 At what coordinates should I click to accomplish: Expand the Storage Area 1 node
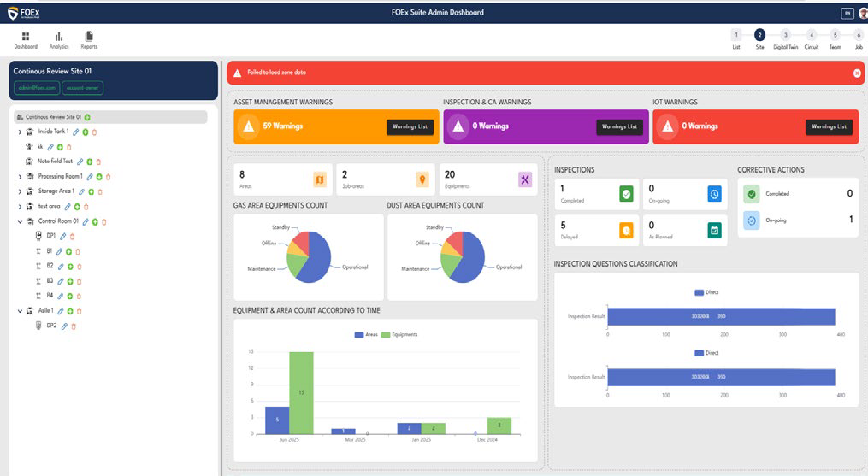20,192
